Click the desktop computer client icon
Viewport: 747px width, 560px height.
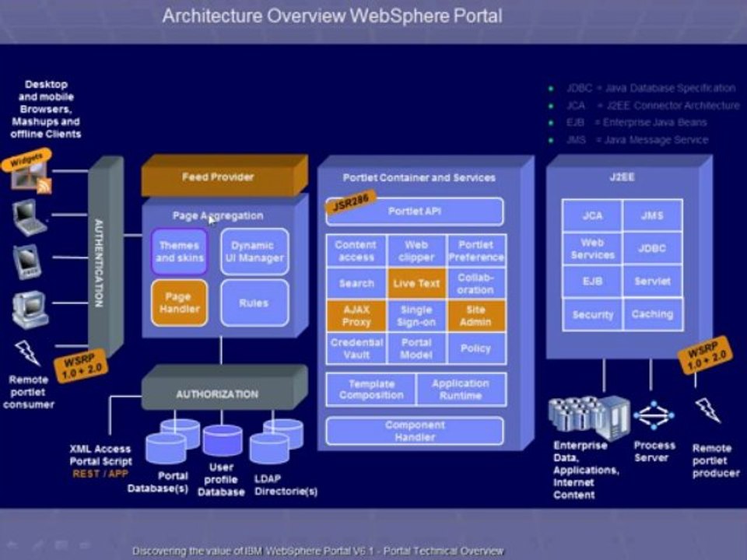point(30,310)
